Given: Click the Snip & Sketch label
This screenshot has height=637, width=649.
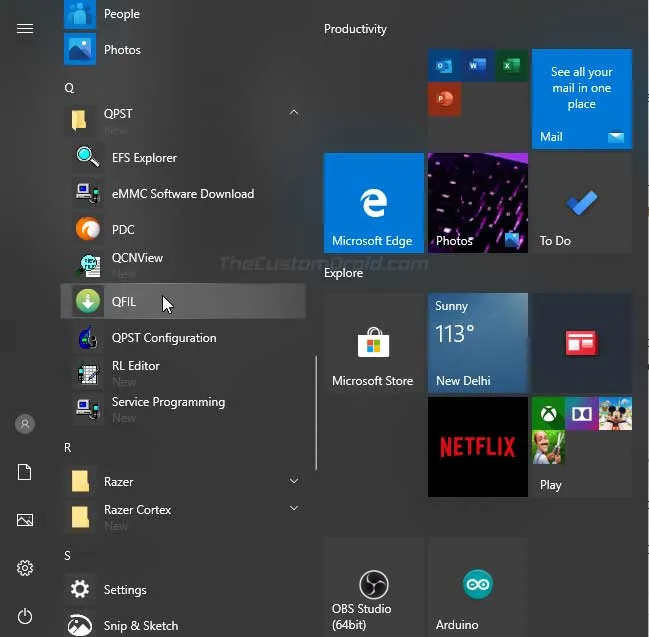Looking at the screenshot, I should pyautogui.click(x=141, y=625).
